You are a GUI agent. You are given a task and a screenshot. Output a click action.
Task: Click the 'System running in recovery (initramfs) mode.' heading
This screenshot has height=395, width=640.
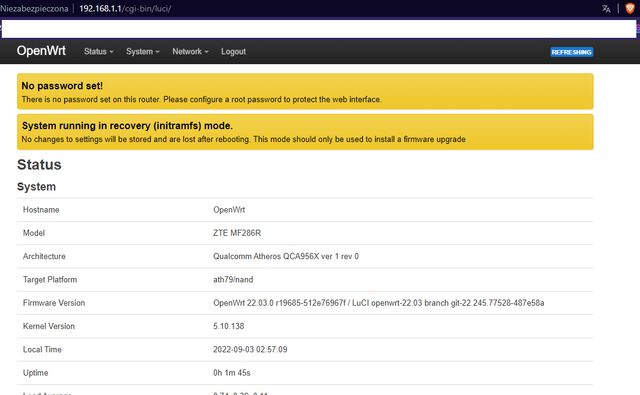(x=127, y=126)
